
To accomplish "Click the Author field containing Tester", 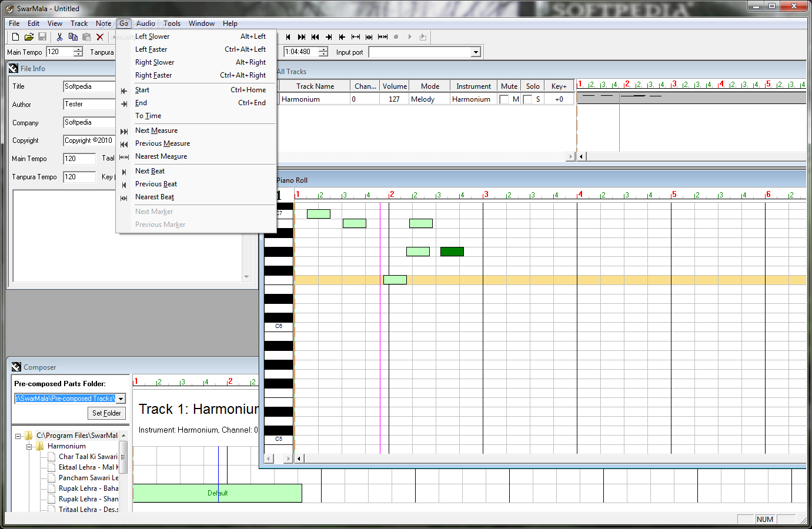I will [89, 104].
